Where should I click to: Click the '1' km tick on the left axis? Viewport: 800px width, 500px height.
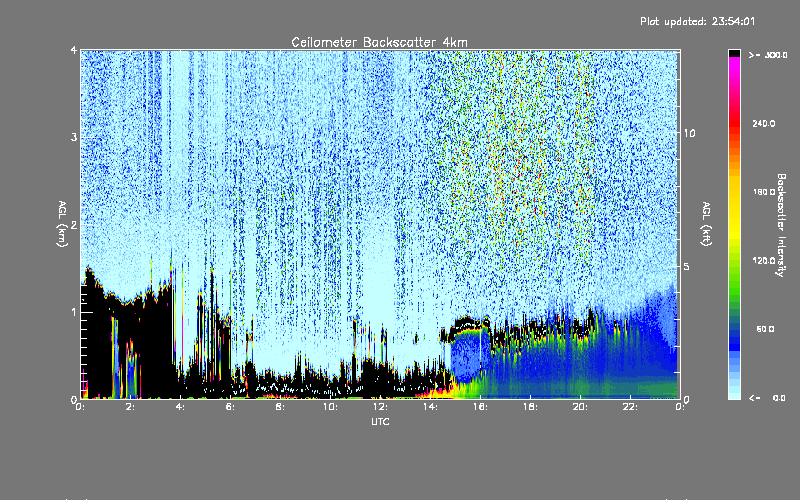(x=74, y=312)
